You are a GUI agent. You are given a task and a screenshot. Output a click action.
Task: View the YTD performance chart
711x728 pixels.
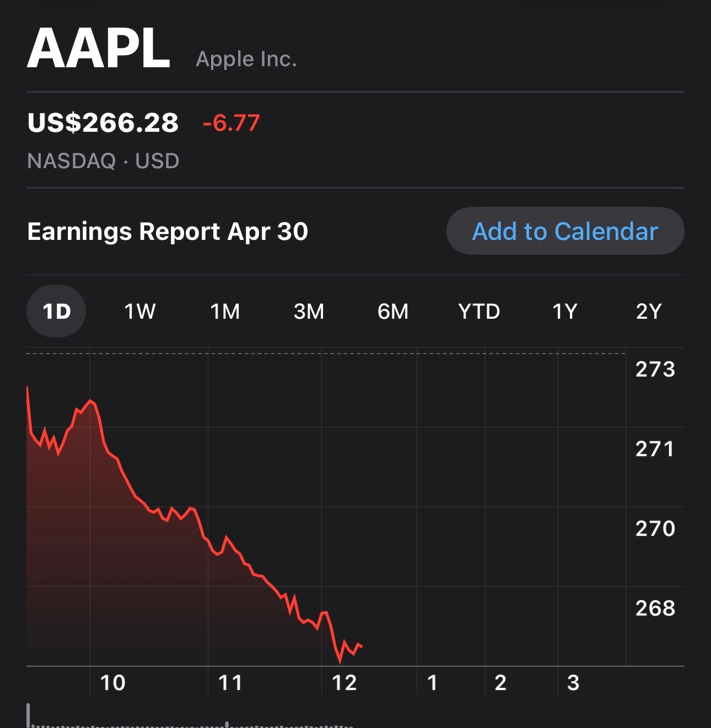pos(479,312)
